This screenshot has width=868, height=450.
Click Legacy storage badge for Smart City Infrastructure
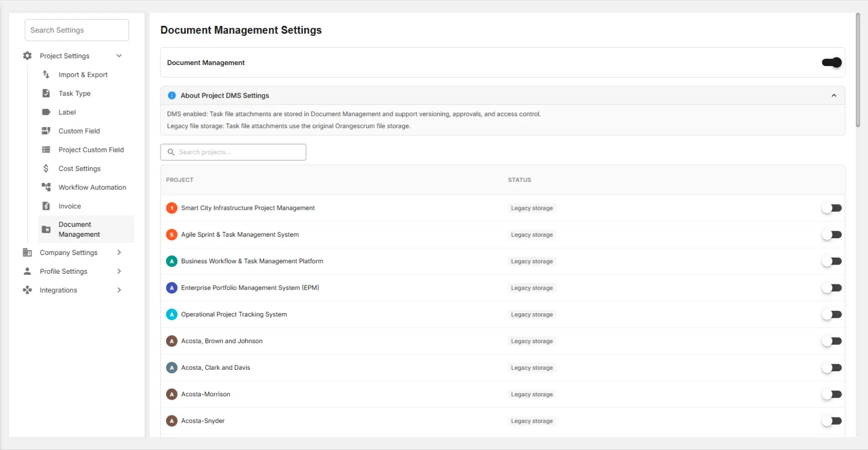point(532,208)
